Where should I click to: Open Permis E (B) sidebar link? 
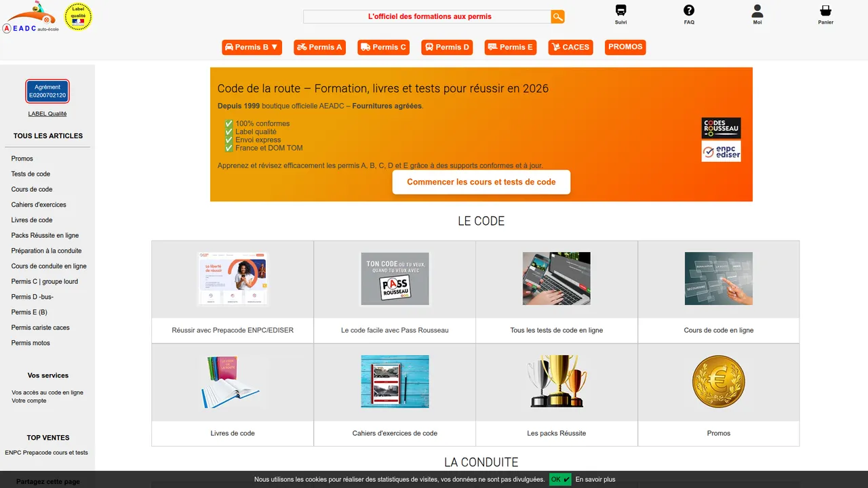tap(29, 312)
